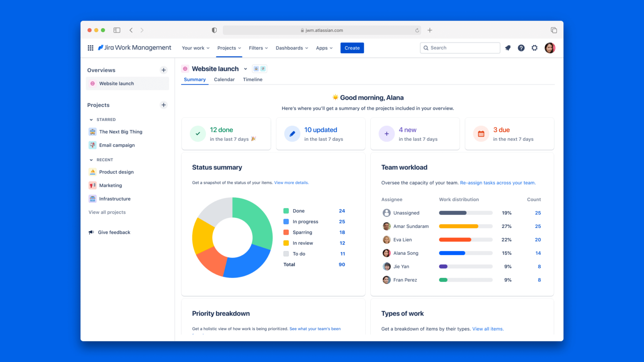Add a project using the Projects plus icon
The width and height of the screenshot is (644, 362).
[164, 105]
